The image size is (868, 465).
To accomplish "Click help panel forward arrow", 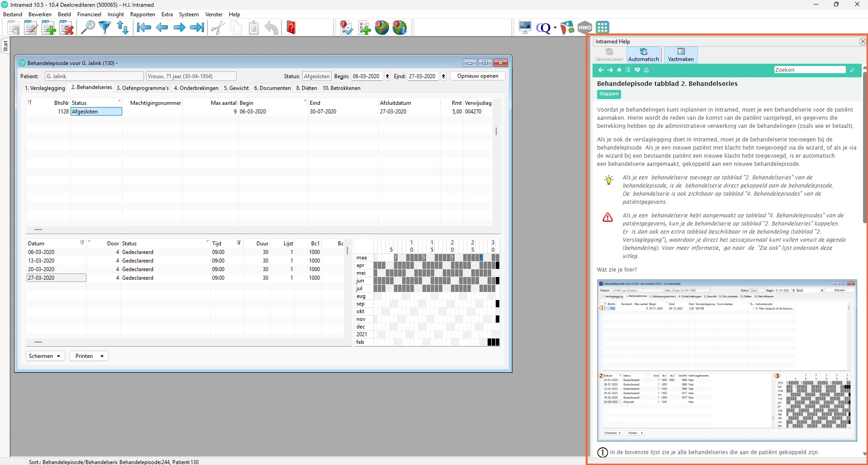I will [610, 70].
